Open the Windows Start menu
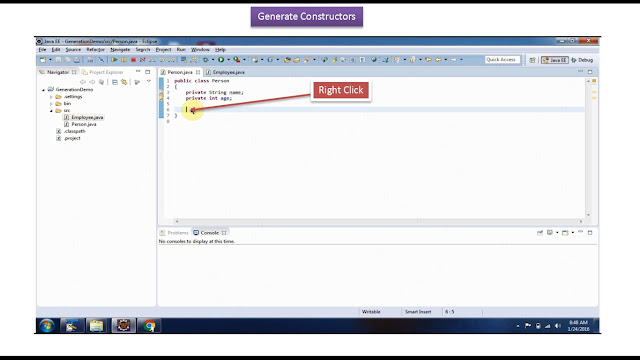Screen dimensions: 640x360 click(x=47, y=326)
